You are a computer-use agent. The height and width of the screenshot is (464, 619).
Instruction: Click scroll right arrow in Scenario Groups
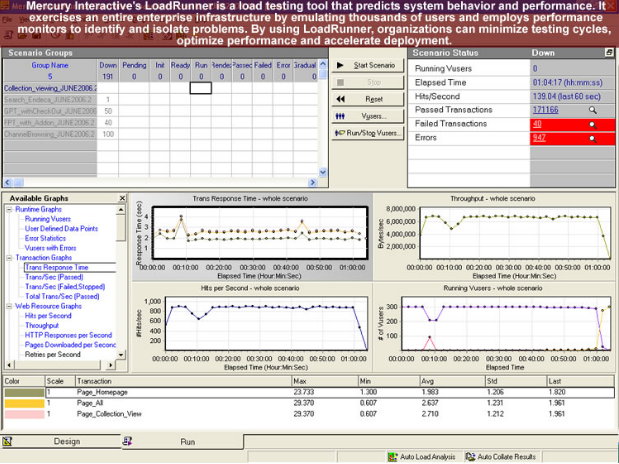[x=313, y=182]
